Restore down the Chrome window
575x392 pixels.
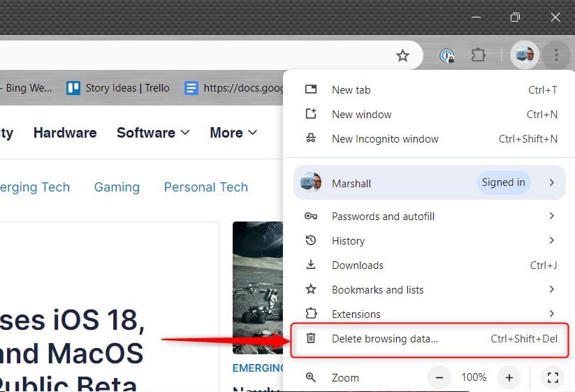(515, 17)
